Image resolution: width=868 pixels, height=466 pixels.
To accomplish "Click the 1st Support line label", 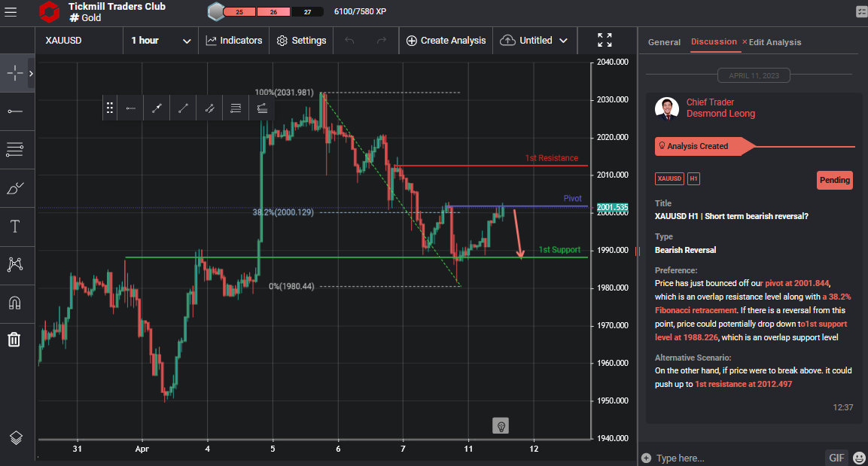I will click(x=559, y=250).
